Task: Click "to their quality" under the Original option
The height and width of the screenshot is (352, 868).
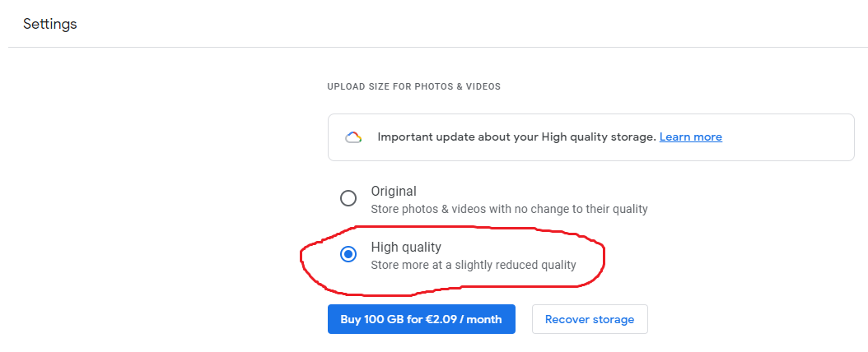Action: (609, 209)
